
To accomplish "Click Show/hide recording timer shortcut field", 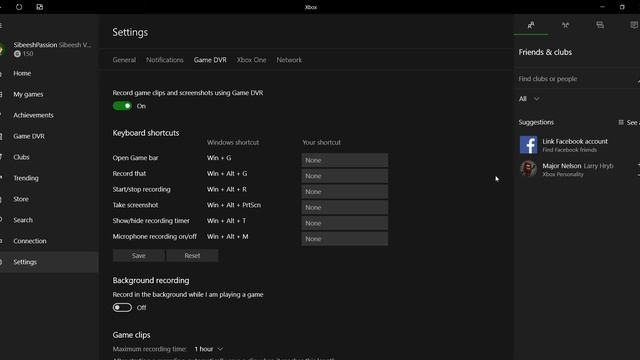I will coord(344,223).
